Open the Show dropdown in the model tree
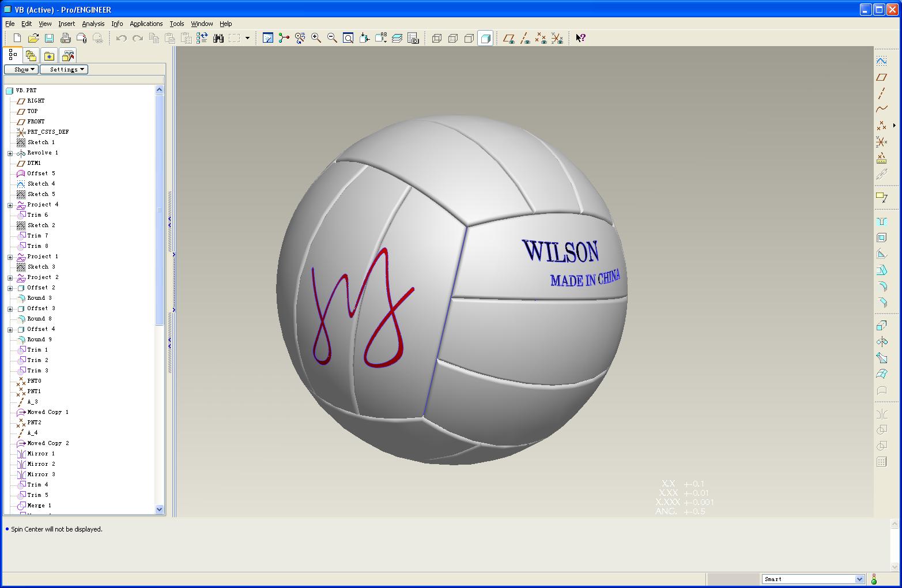This screenshot has height=588, width=902. (x=21, y=69)
